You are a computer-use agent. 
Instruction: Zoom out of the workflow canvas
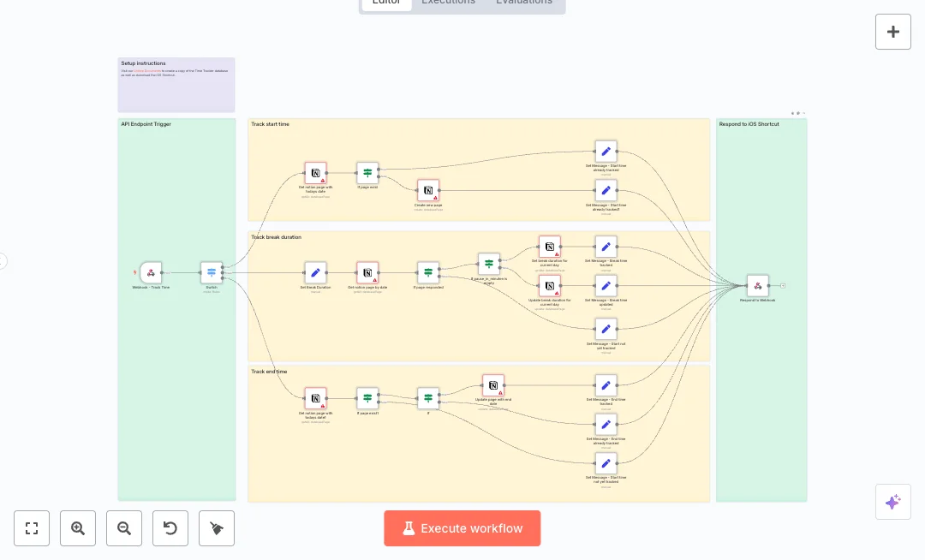pyautogui.click(x=124, y=528)
